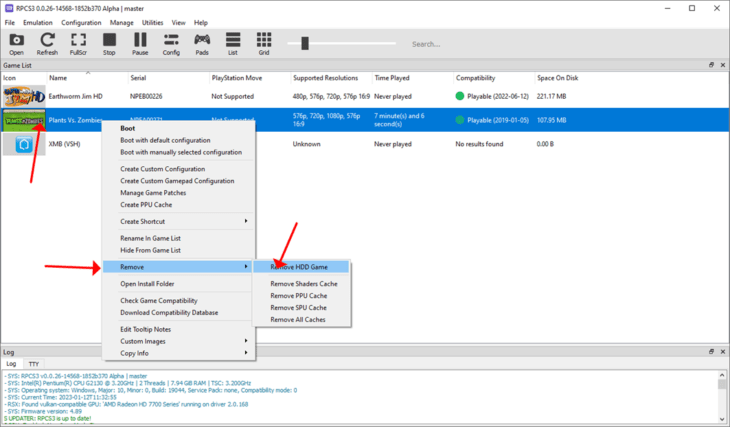The width and height of the screenshot is (730, 427).
Task: Adjust the icon size slider handle
Action: point(305,43)
